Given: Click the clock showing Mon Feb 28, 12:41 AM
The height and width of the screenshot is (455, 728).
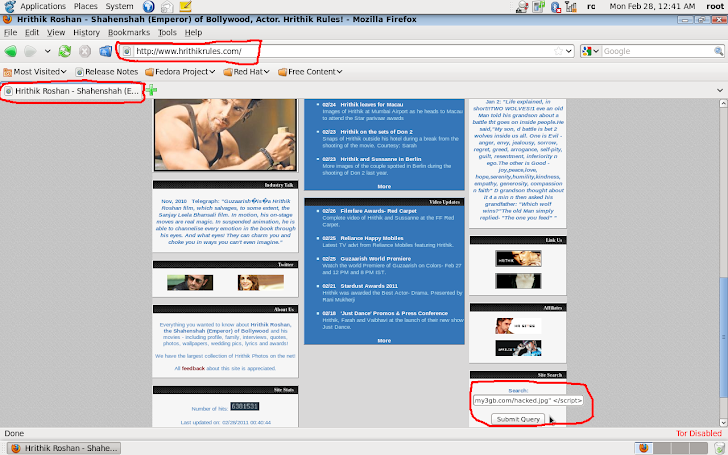Looking at the screenshot, I should 652,6.
